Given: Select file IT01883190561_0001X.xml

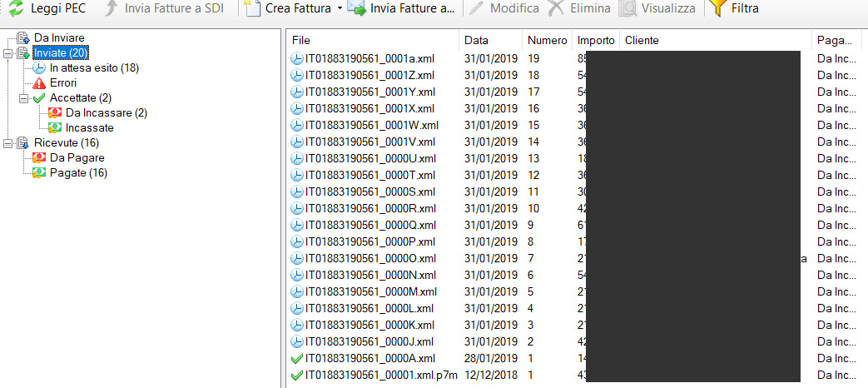Looking at the screenshot, I should [x=370, y=108].
